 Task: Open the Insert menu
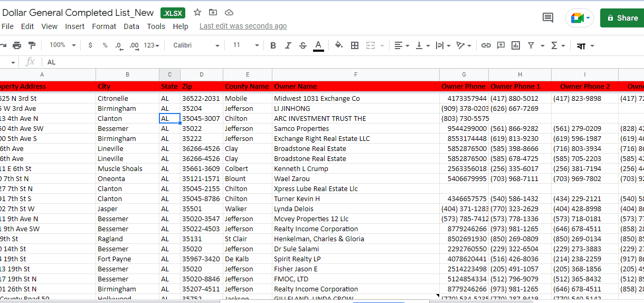tap(75, 26)
